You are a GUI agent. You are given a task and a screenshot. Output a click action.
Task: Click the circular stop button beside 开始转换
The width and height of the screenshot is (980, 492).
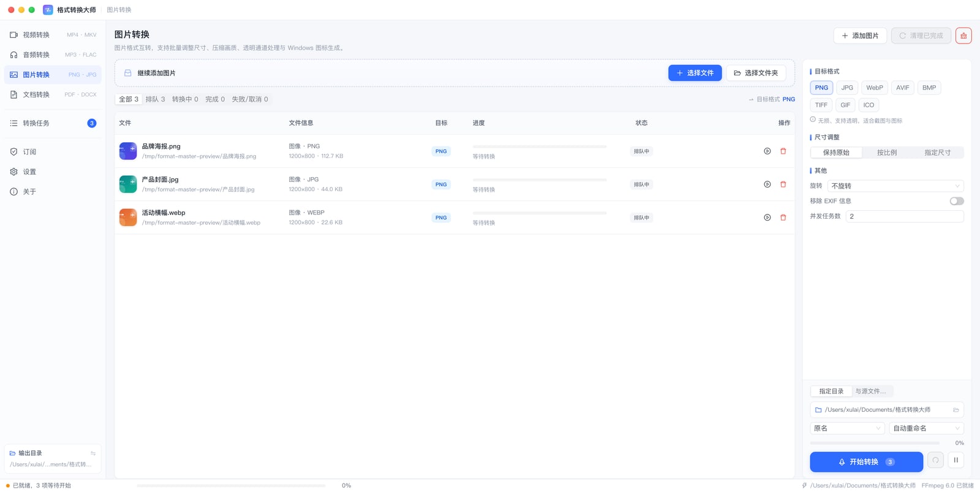(935, 460)
